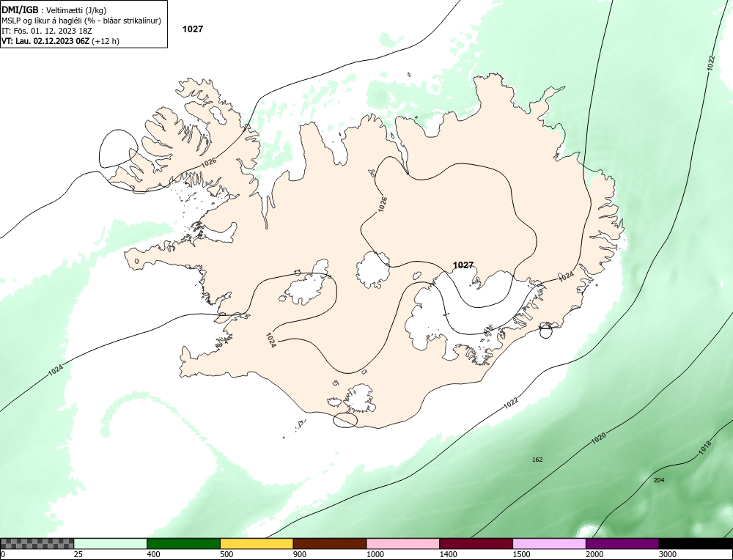The width and height of the screenshot is (733, 560).
Task: Click the black 3000+ legend swatch
Action: tap(696, 543)
